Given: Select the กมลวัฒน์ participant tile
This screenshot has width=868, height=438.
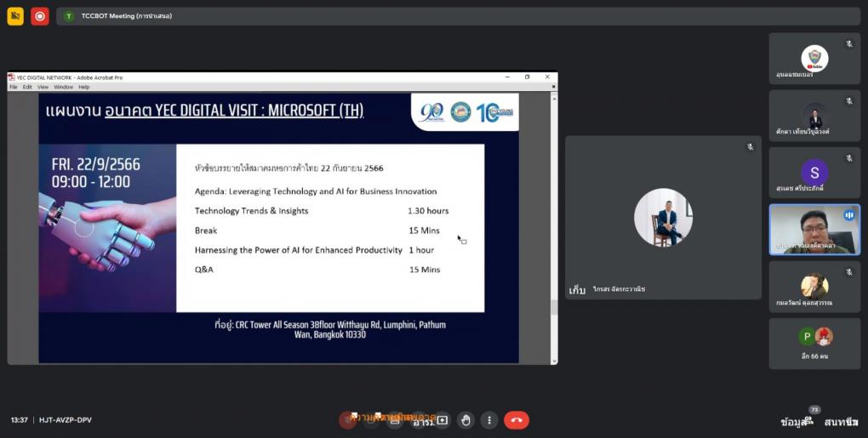Looking at the screenshot, I should 814,287.
